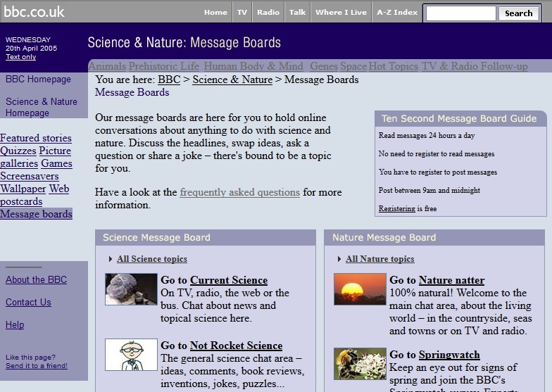
Task: Open the Not Rocket Science cartoon thumbnail
Action: [131, 355]
